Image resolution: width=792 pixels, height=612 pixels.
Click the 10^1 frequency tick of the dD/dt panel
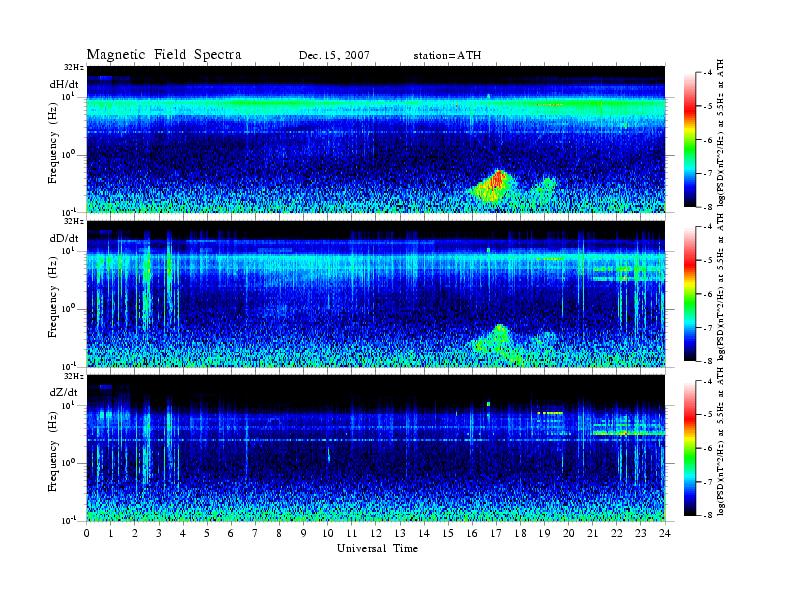[x=68, y=250]
